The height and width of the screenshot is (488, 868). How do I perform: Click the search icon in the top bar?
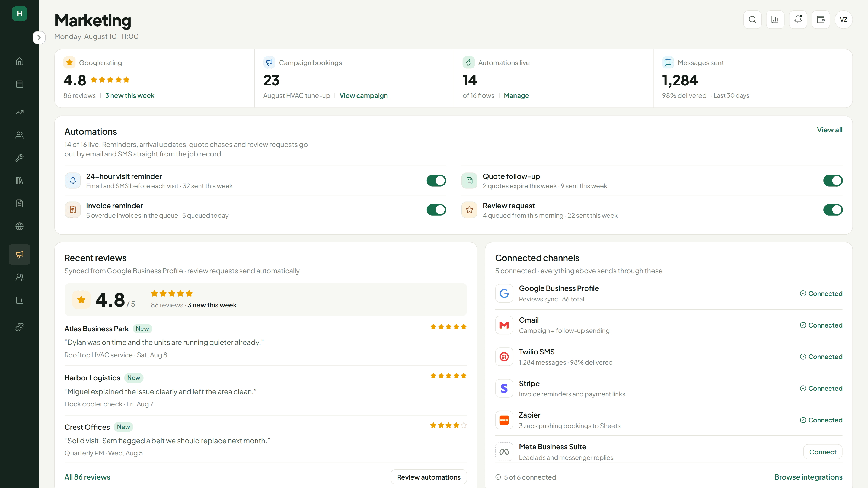[x=752, y=20]
